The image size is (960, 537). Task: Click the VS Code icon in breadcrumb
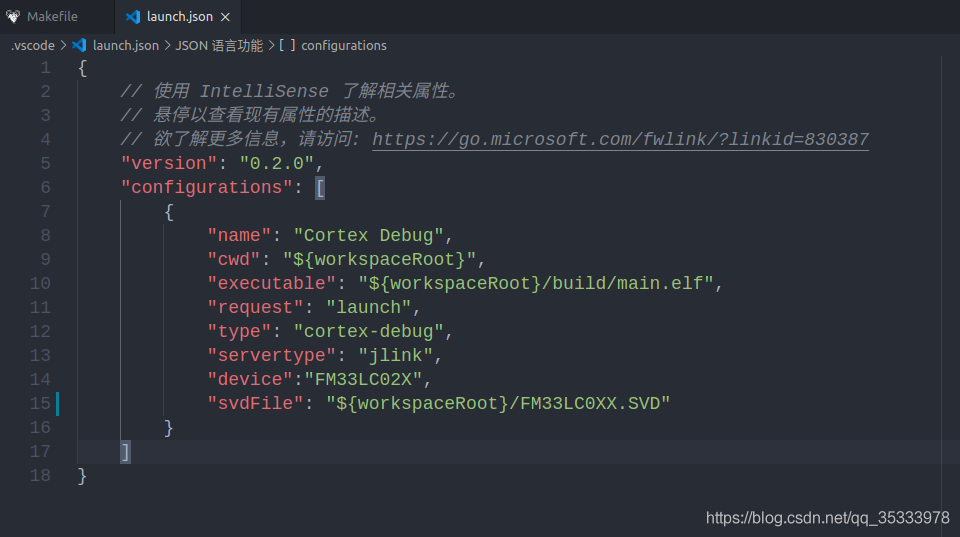tap(79, 45)
